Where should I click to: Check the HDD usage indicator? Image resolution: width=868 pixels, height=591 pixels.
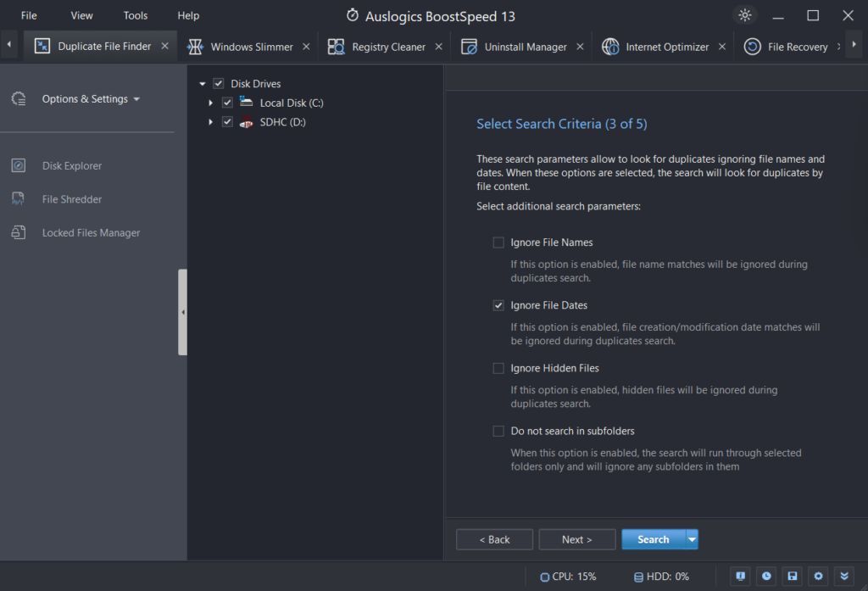tap(660, 577)
